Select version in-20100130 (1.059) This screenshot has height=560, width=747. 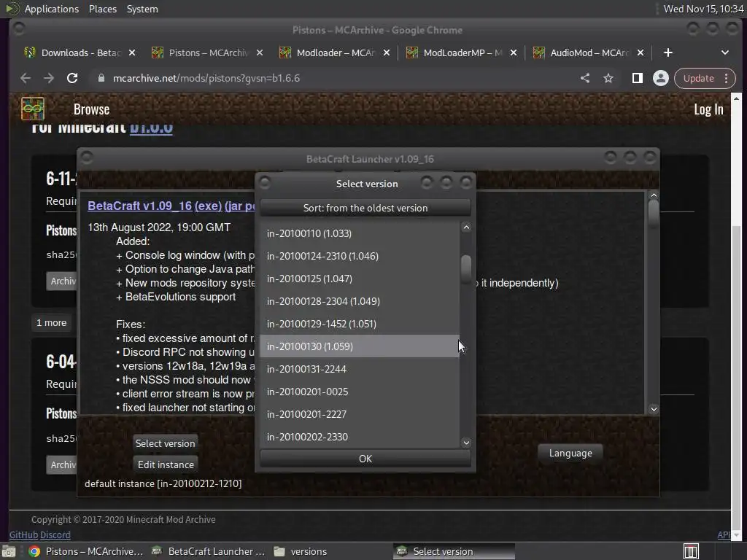359,346
